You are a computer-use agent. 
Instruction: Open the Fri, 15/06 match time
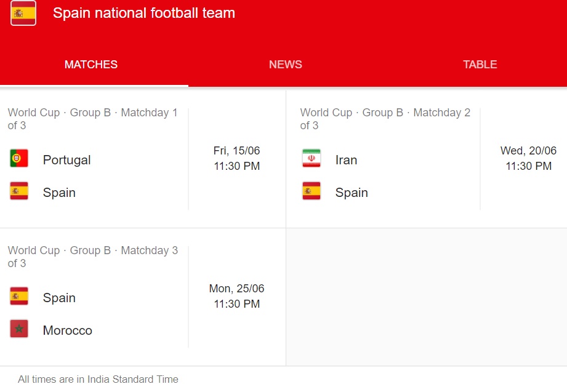(236, 158)
